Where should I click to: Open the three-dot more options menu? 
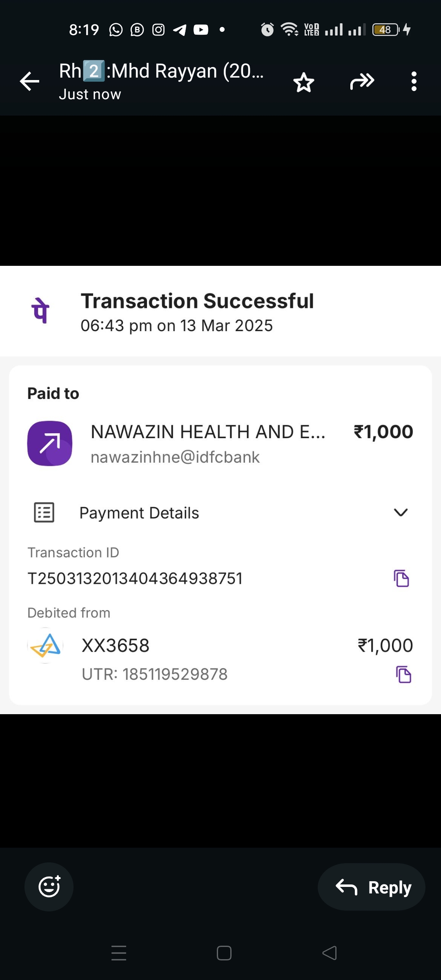[414, 81]
